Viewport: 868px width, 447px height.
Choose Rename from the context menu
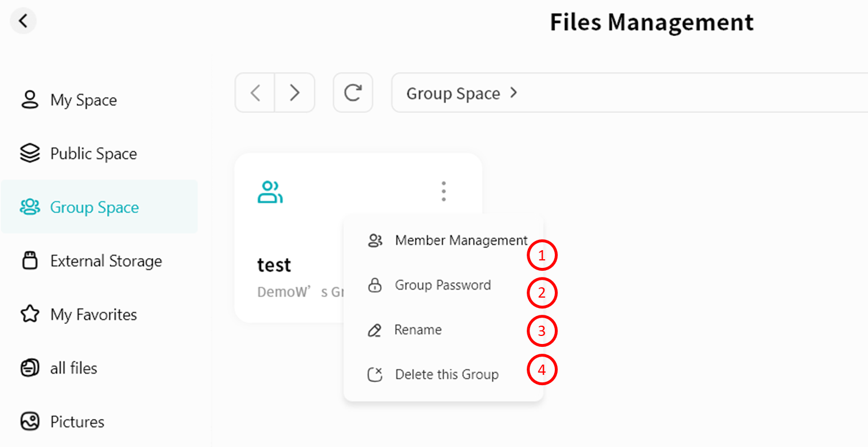pyautogui.click(x=418, y=330)
